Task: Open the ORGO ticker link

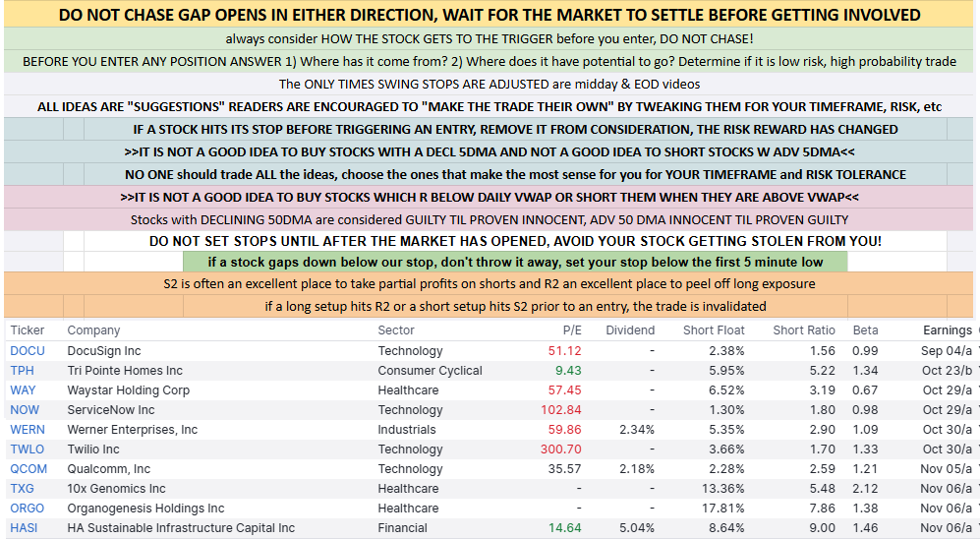Action: pos(29,509)
